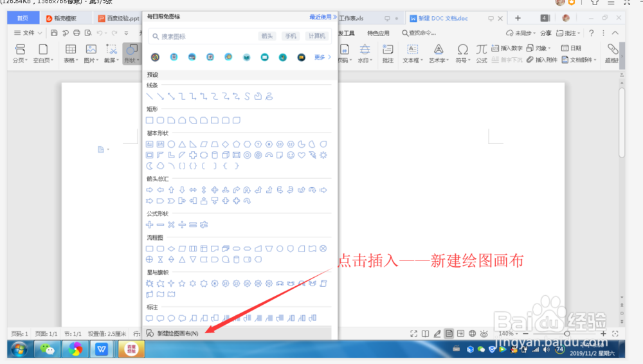Open the 未同步 sync dropdown
The image size is (643, 364).
[x=521, y=33]
